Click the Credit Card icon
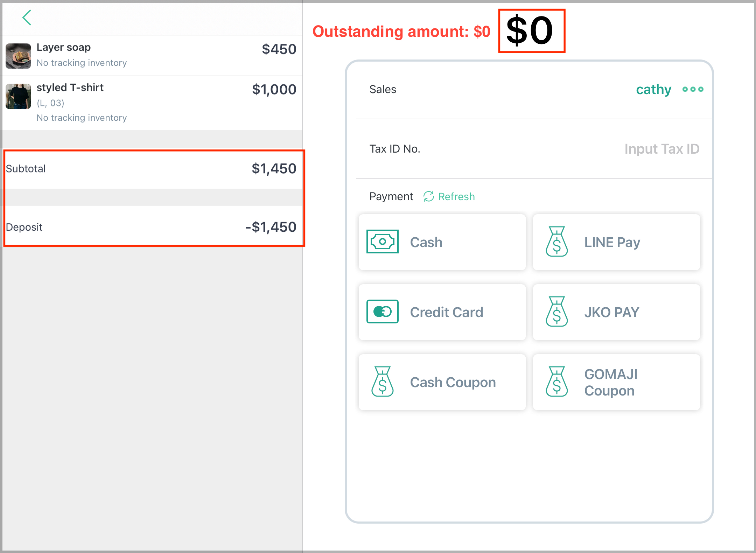This screenshot has height=553, width=756. (382, 311)
